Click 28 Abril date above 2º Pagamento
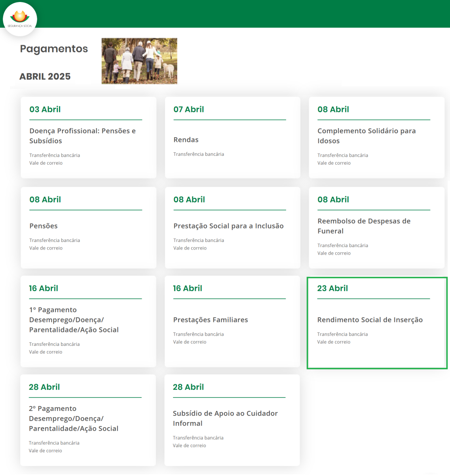This screenshot has height=476, width=450. tap(44, 387)
